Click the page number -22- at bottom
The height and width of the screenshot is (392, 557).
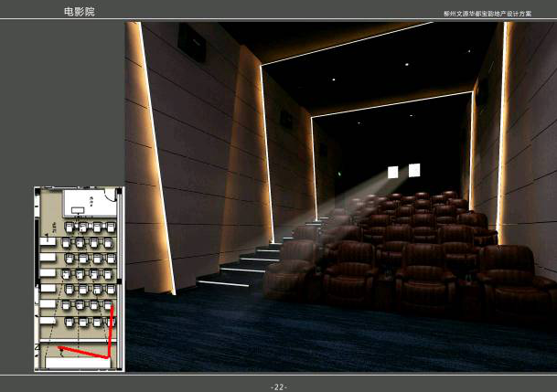(278, 387)
